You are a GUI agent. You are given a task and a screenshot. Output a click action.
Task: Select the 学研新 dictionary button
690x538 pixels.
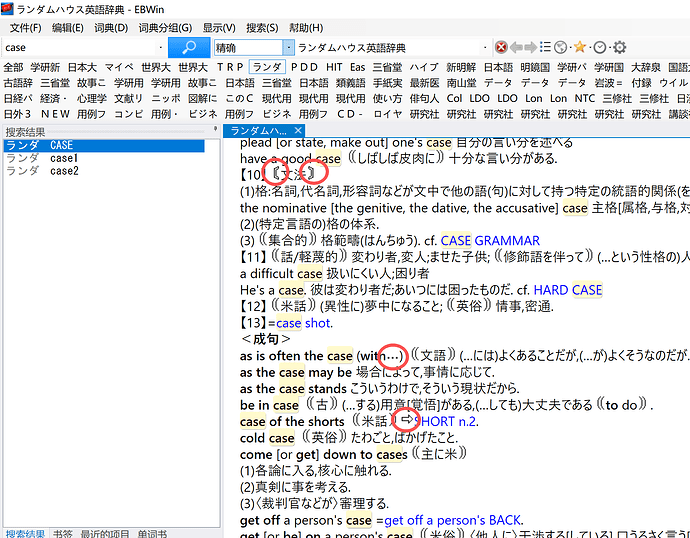[x=45, y=67]
